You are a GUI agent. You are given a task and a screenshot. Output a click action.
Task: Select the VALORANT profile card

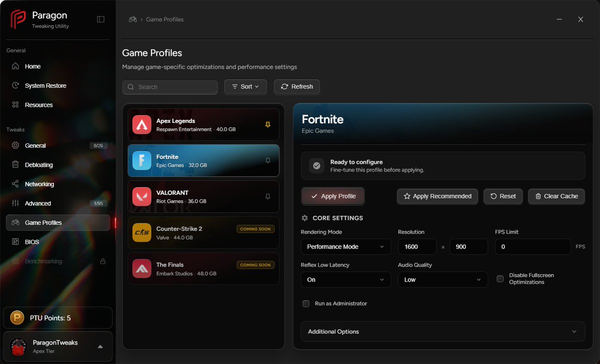203,197
